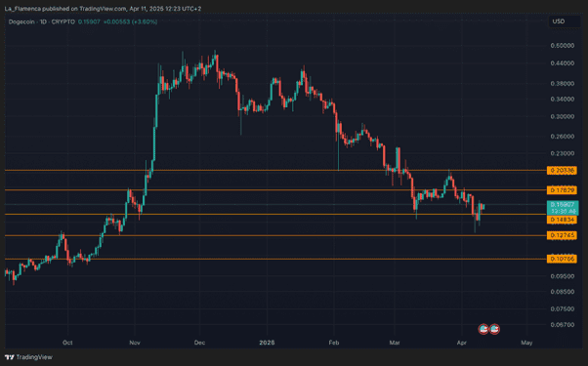588x366 pixels.
Task: Select the orange 0.10766 price label
Action: (x=562, y=259)
